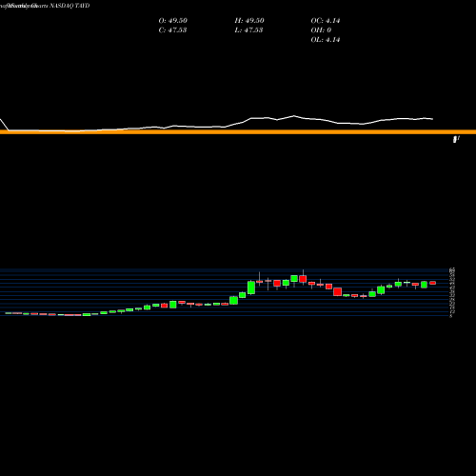Click the close price 'C: 47.53'
This screenshot has height=476, width=476.
pos(172,30)
